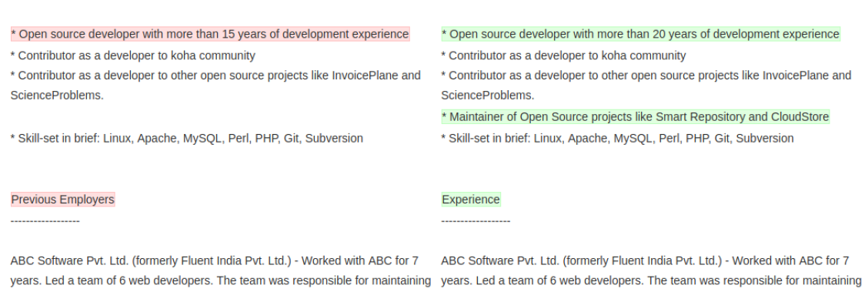Click 'ScienceProblems.' in the left pane
The height and width of the screenshot is (292, 868).
57,96
